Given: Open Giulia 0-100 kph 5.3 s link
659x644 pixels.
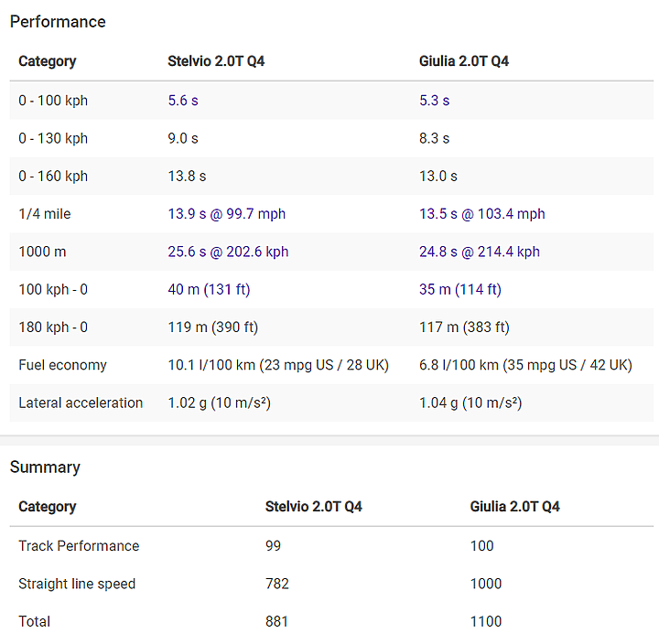Looking at the screenshot, I should click(x=434, y=101).
